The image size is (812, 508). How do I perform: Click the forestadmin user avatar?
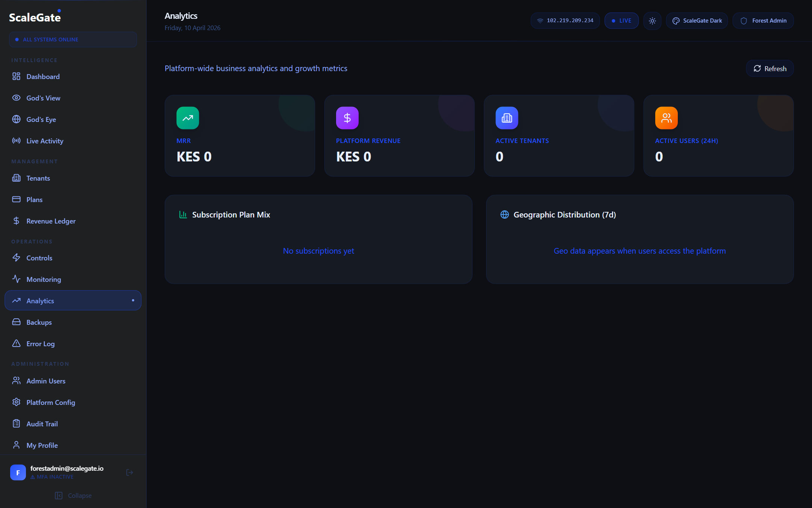18,472
